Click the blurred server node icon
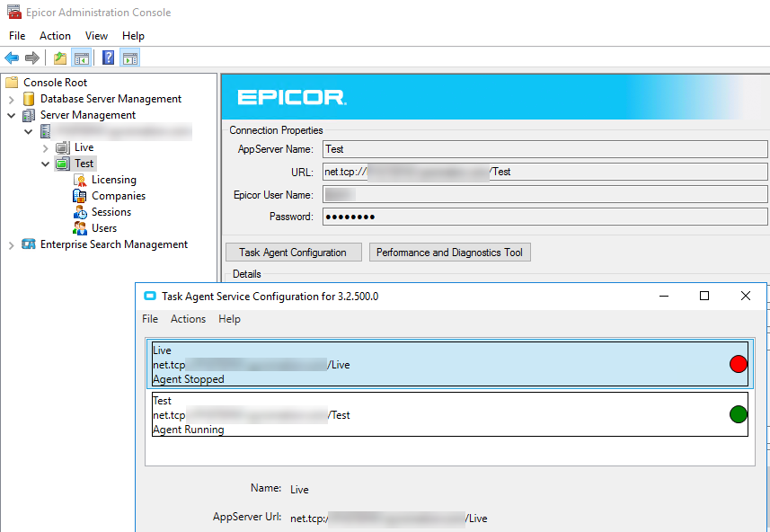Viewport: 770px width, 532px height. (x=46, y=131)
